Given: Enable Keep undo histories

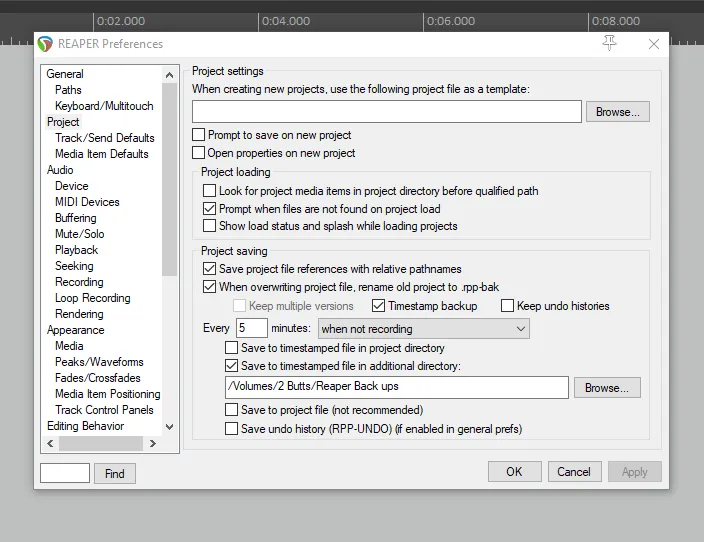Looking at the screenshot, I should point(507,306).
